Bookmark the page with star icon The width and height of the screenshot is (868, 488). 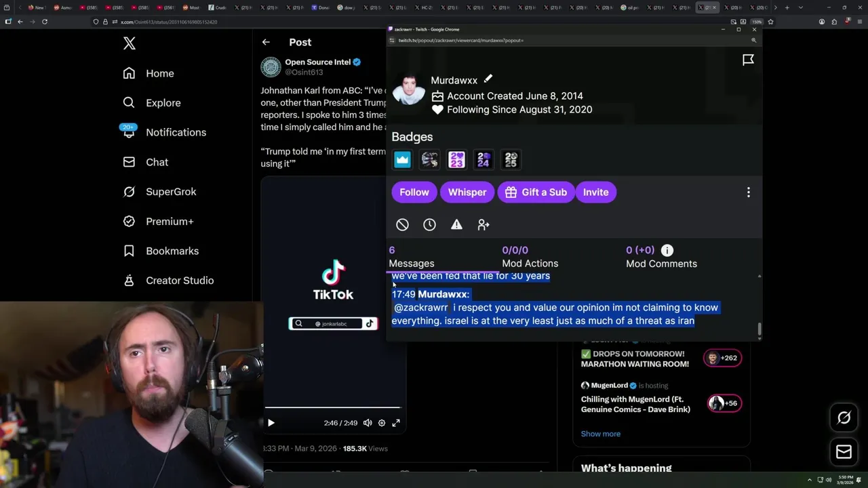(770, 22)
